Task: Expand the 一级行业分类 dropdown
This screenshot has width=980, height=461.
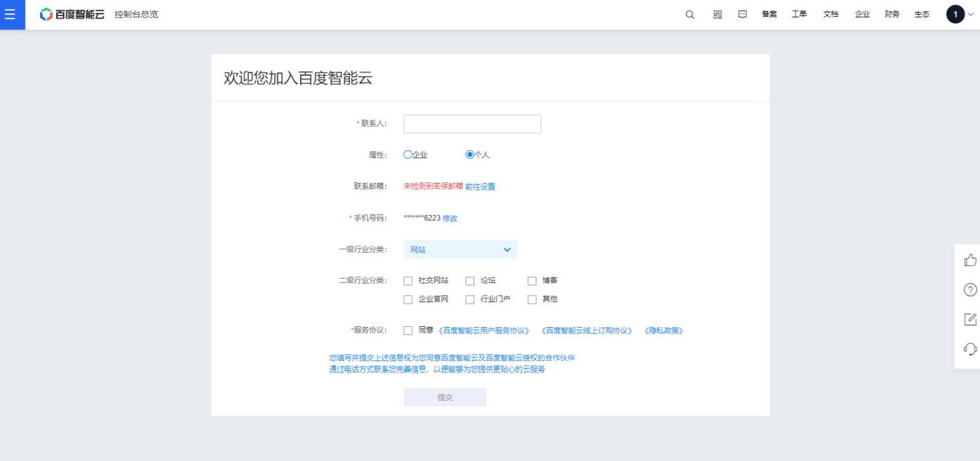Action: [460, 249]
